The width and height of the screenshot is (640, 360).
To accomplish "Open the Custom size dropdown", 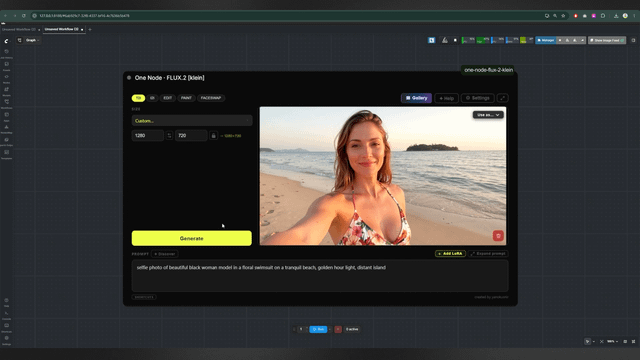I will [x=192, y=121].
